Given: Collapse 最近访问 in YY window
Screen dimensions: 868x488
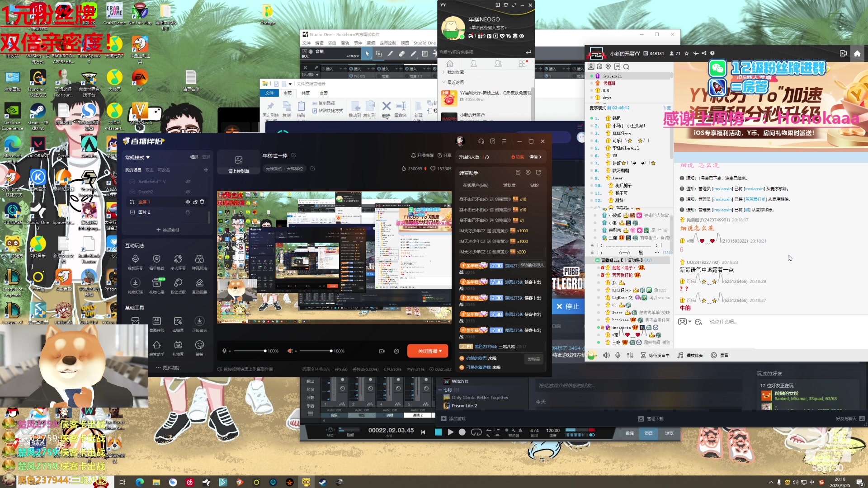Looking at the screenshot, I should 443,82.
